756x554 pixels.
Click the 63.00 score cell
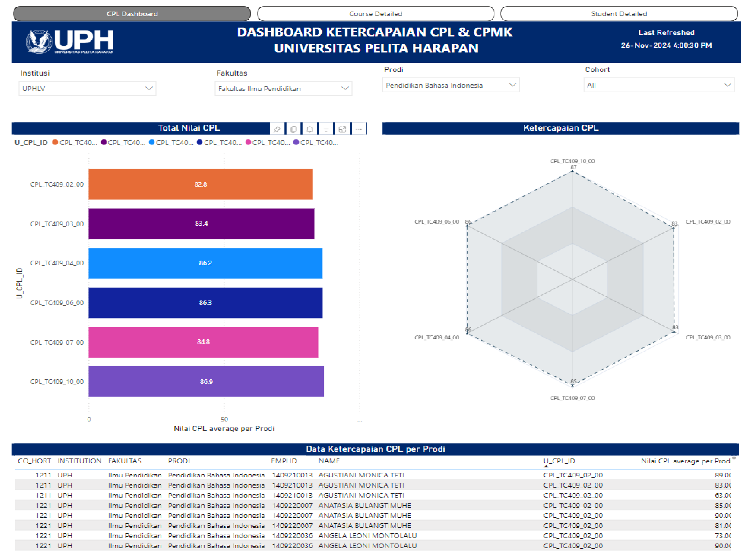coord(723,496)
